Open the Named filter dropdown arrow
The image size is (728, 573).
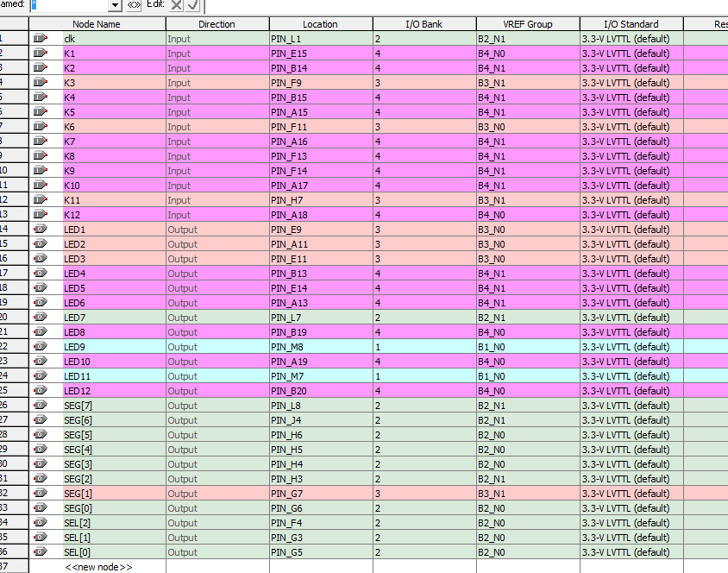pyautogui.click(x=115, y=5)
